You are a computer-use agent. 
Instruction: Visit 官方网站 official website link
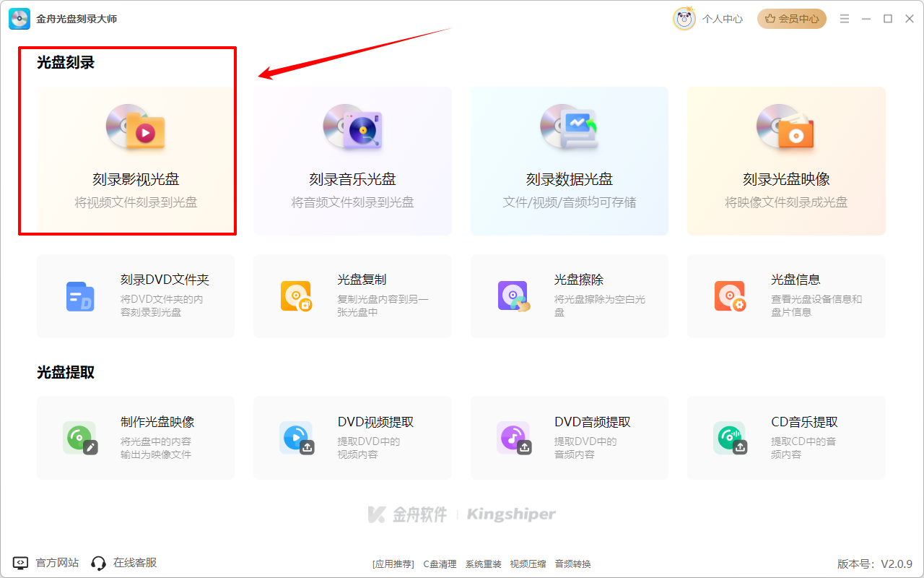(x=46, y=563)
